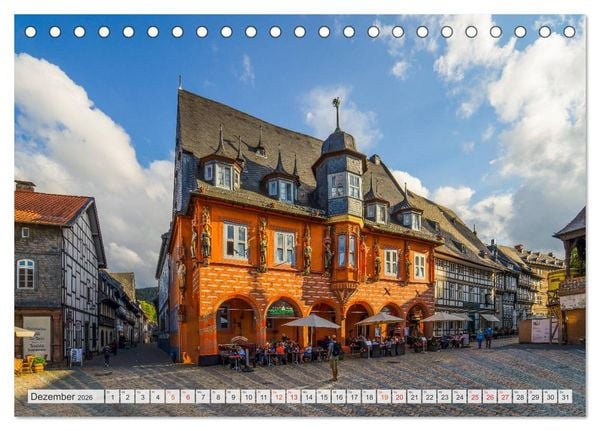Select day 18 in the calendar strip
Screen dimensions: 600x431
pyautogui.click(x=369, y=397)
